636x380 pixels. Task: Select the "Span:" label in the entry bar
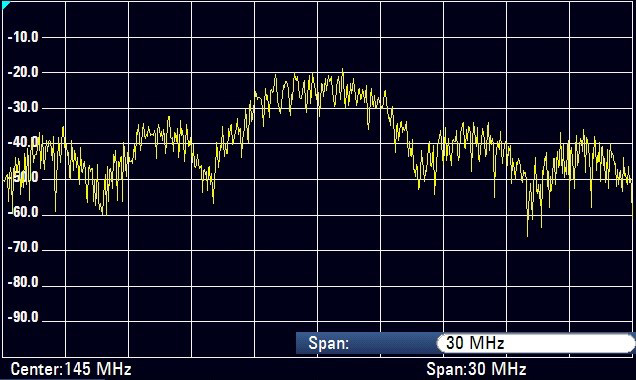click(329, 343)
